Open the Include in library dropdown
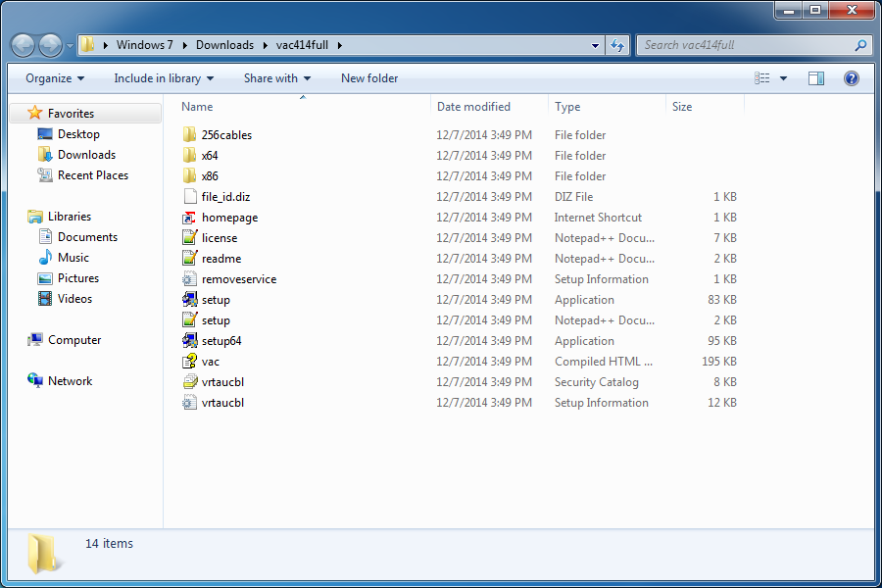This screenshot has height=588, width=882. 164,78
